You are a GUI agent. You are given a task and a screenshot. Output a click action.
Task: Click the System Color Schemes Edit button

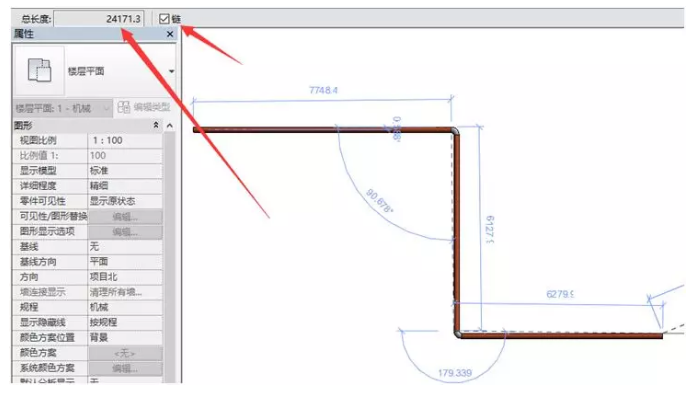pos(125,368)
